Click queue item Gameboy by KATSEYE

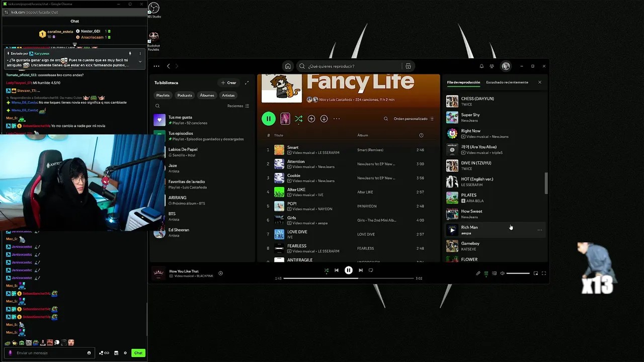coord(495,246)
